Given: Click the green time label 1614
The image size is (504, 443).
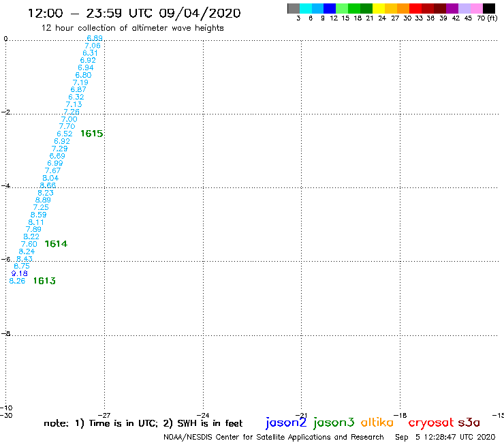Looking at the screenshot, I should (56, 244).
